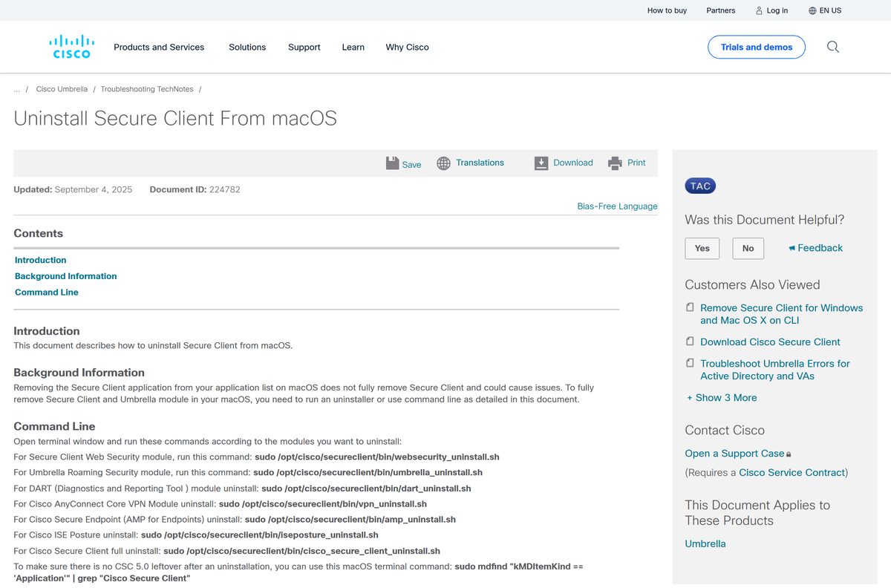Open Troubleshoot Umbrella Errors link
Screen dimensions: 891x588
[775, 370]
